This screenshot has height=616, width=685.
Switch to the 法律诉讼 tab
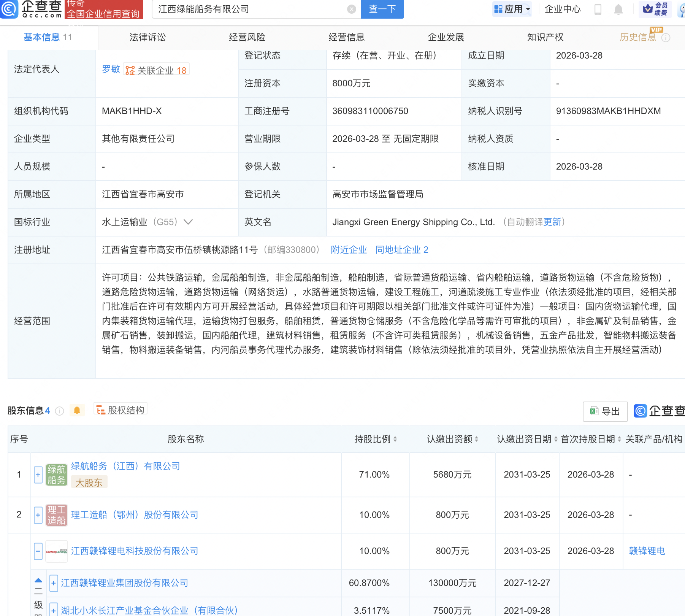[x=147, y=37]
